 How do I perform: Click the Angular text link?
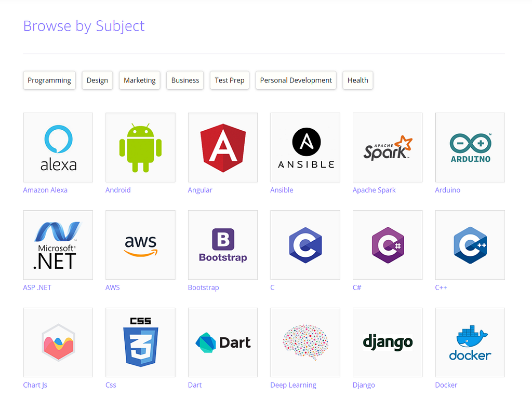[200, 190]
